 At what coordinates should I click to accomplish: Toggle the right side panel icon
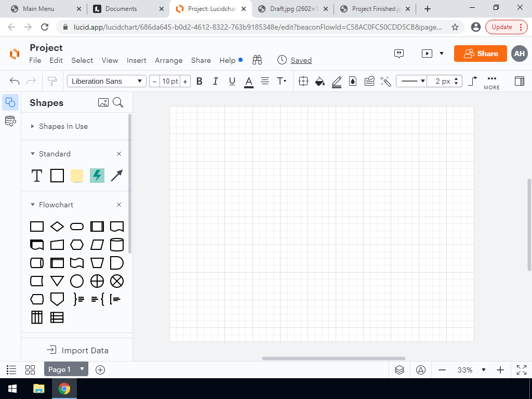pyautogui.click(x=520, y=81)
